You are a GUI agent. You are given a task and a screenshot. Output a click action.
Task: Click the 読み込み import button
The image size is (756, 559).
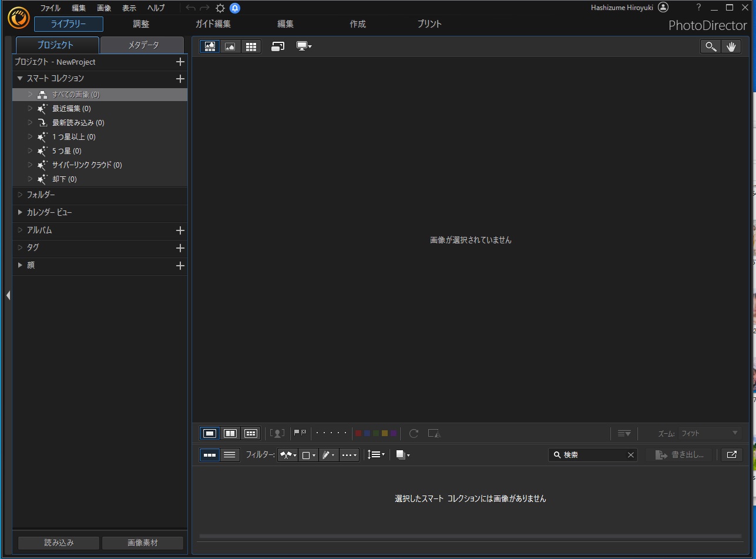[x=59, y=543]
